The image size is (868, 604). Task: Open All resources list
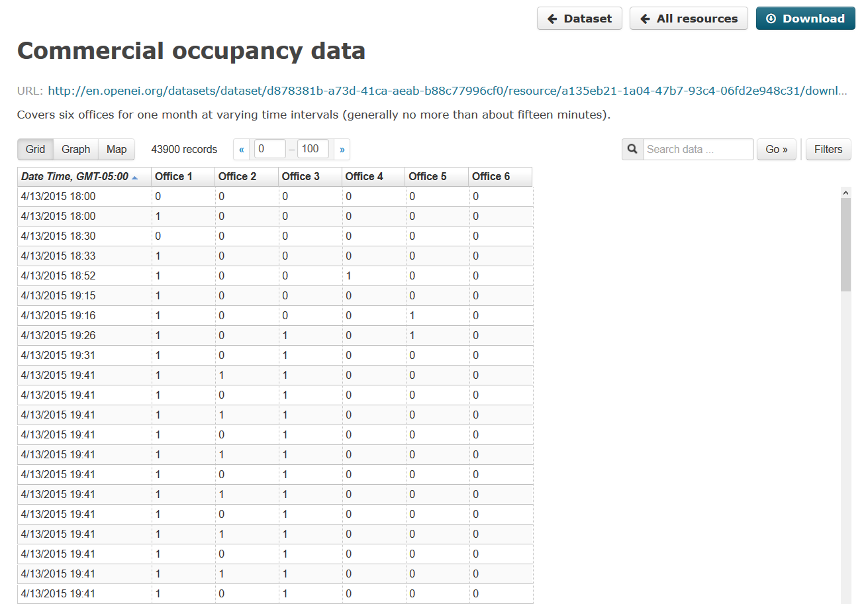pos(689,19)
